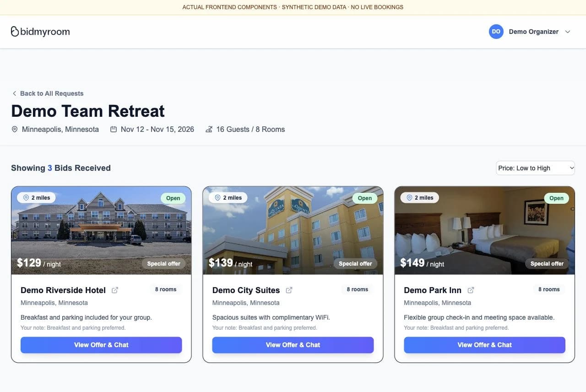586x392 pixels.
Task: Click 2 miles badge on Demo Park Inn photo
Action: coord(420,198)
